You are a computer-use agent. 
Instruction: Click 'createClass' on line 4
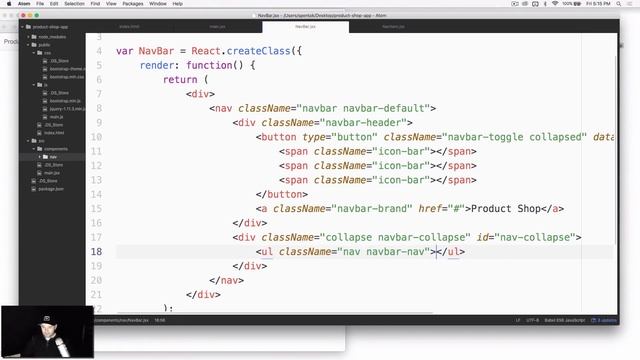click(258, 51)
